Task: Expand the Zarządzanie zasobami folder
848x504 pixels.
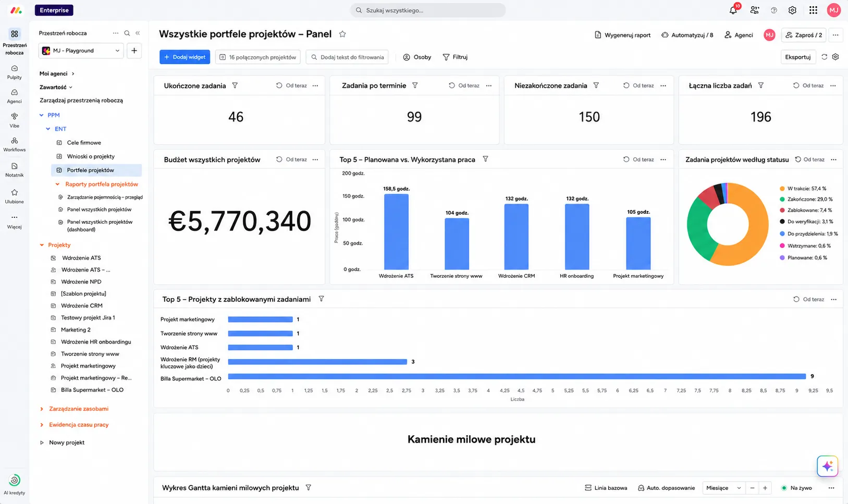Action: click(x=42, y=409)
